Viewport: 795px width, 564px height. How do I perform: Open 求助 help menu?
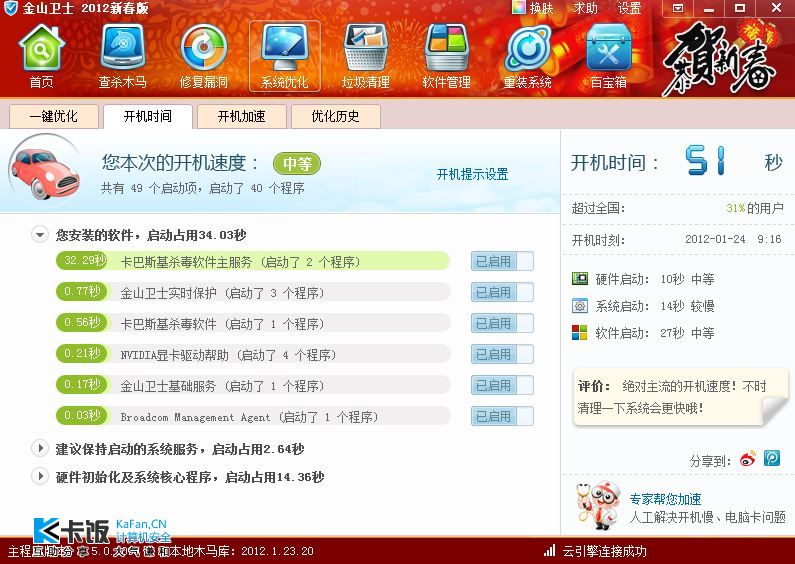click(x=586, y=8)
